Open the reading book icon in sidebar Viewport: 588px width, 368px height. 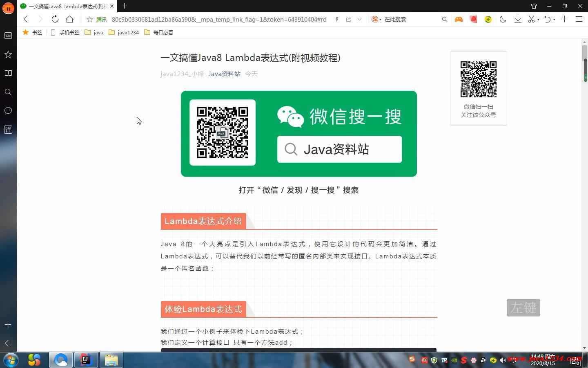click(x=8, y=73)
